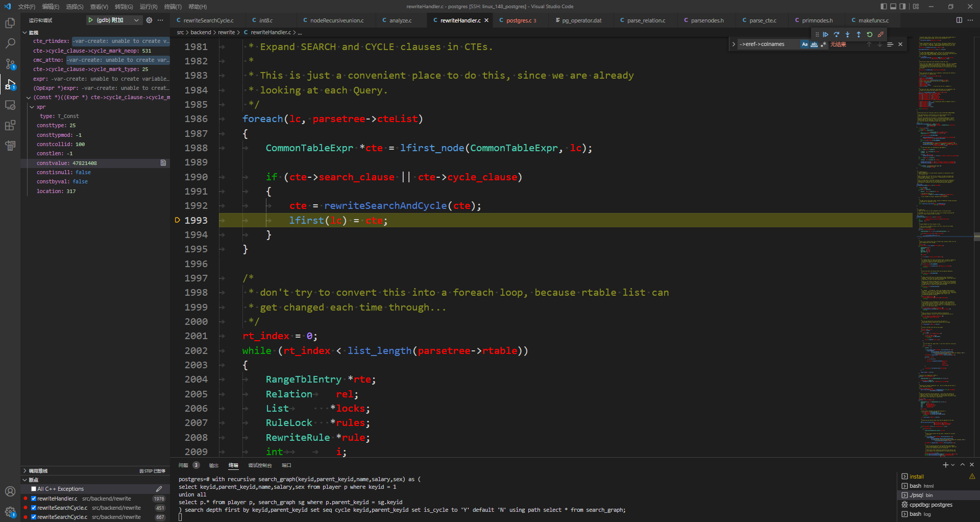Switch to the postgres.c tab
The width and height of the screenshot is (980, 522).
520,20
